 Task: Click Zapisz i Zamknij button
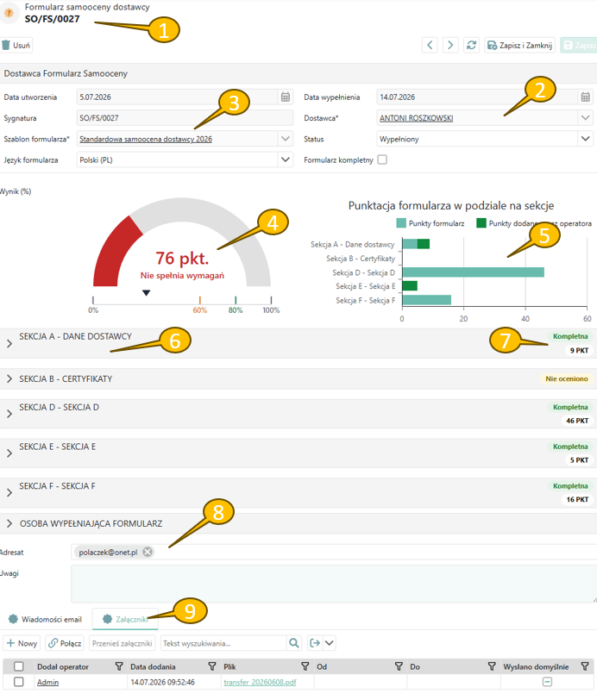pyautogui.click(x=519, y=45)
